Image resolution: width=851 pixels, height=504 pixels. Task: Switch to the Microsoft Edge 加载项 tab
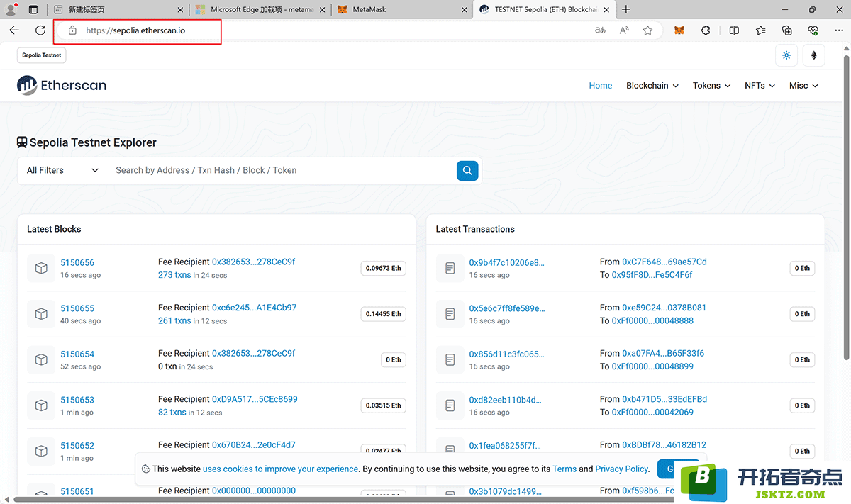click(x=259, y=10)
